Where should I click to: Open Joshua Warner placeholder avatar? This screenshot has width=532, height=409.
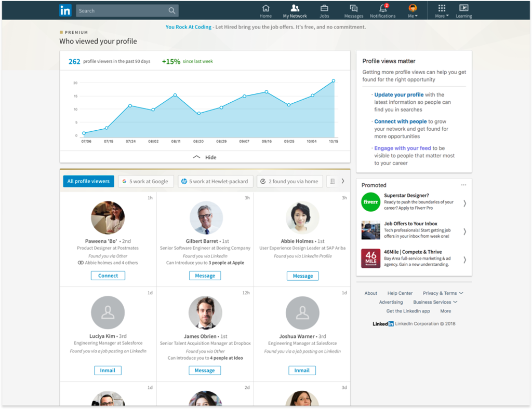click(302, 312)
